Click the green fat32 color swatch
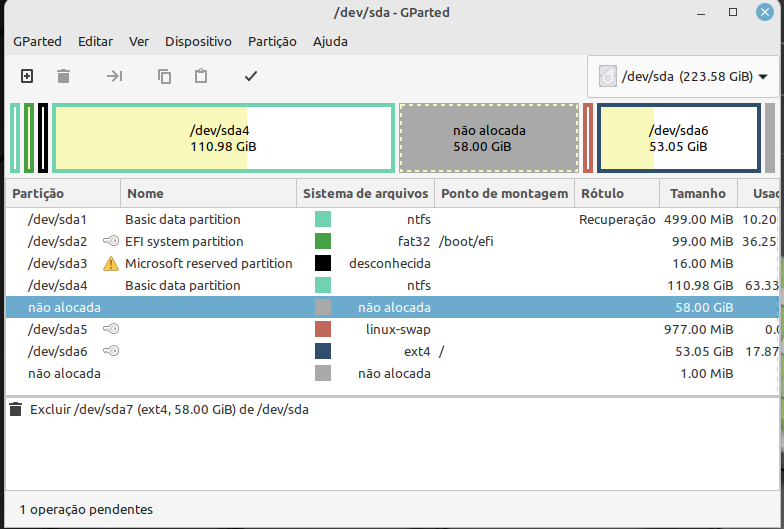The width and height of the screenshot is (784, 529). click(x=323, y=242)
